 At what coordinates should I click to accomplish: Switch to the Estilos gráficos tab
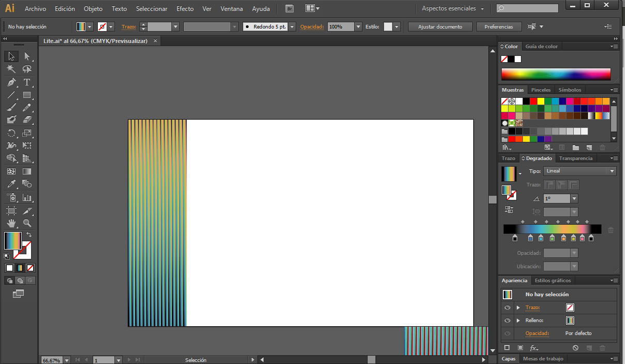point(553,280)
